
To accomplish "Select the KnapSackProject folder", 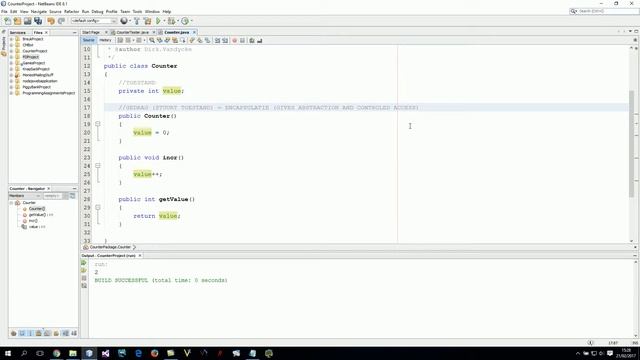I will coord(36,69).
